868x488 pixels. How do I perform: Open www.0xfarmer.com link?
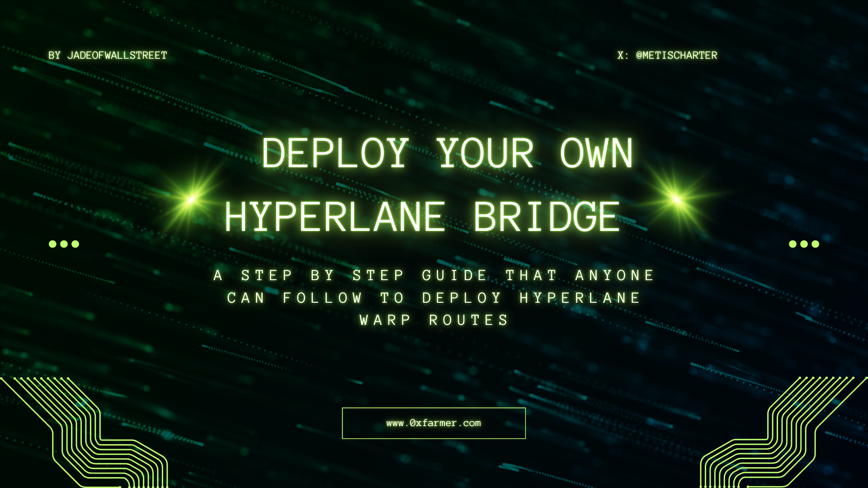434,422
